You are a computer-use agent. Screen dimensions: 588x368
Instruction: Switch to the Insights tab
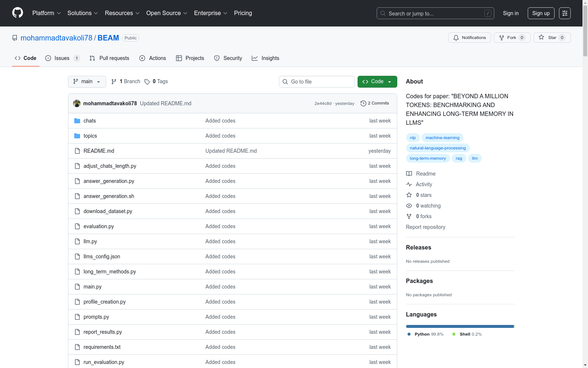[x=265, y=58]
